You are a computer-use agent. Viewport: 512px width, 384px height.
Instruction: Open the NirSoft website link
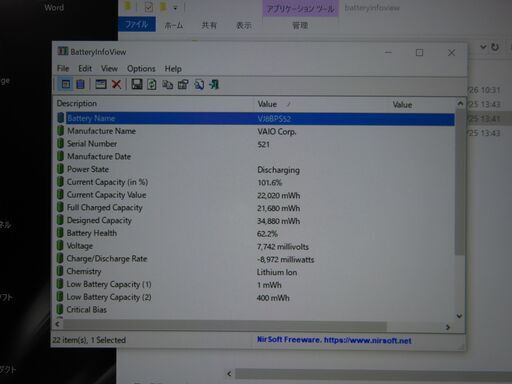coord(368,340)
